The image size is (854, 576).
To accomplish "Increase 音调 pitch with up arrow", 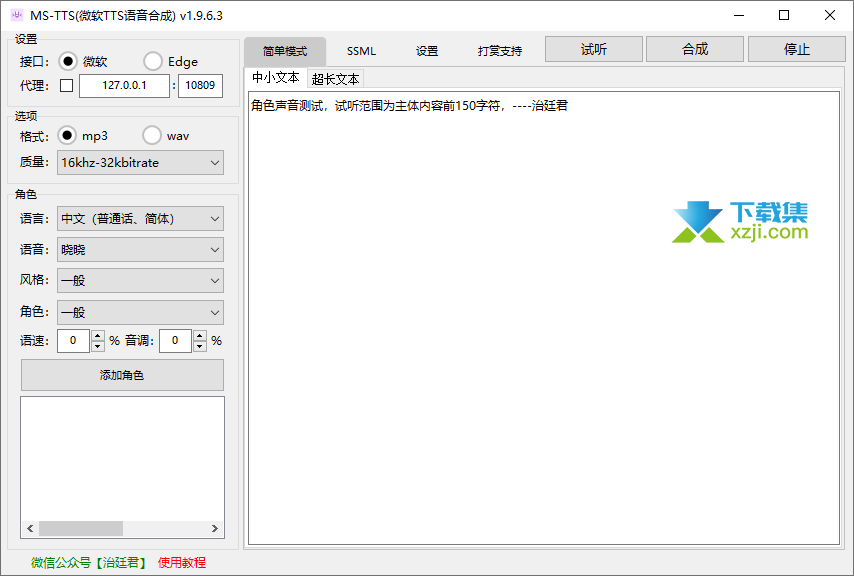I will pyautogui.click(x=200, y=335).
